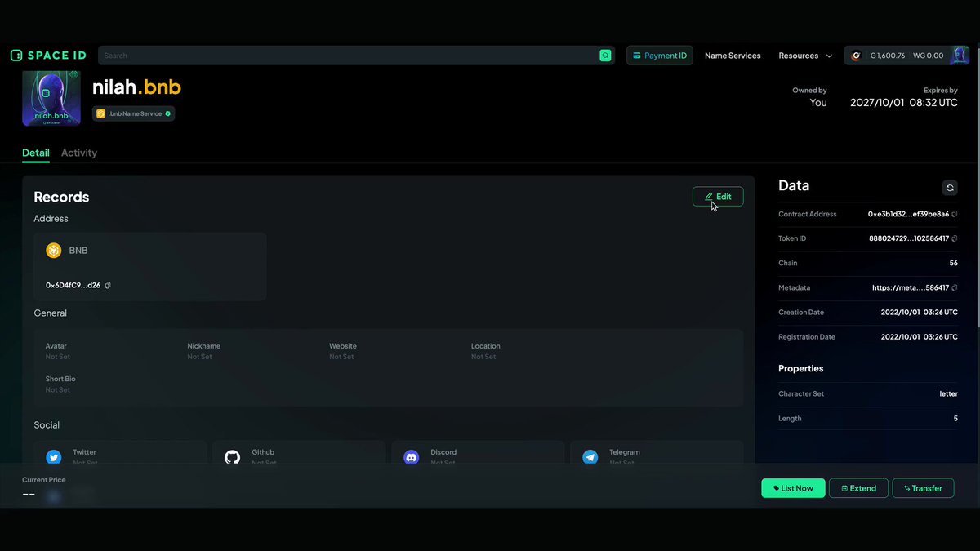Image resolution: width=980 pixels, height=551 pixels.
Task: Copy the Contract Address value
Action: click(955, 214)
